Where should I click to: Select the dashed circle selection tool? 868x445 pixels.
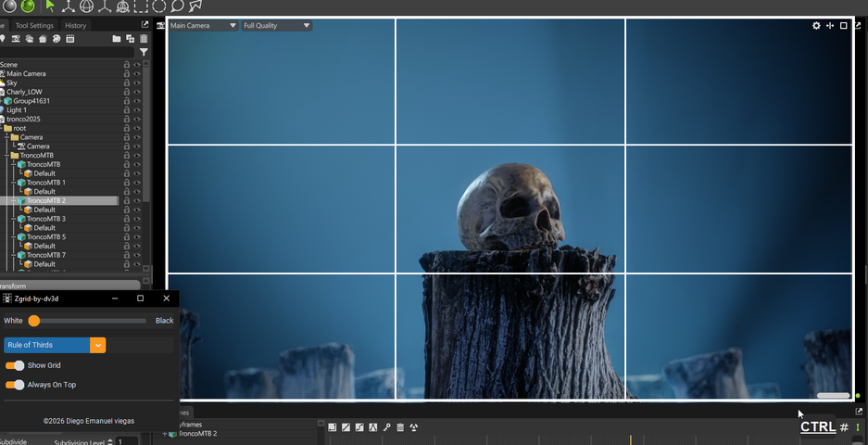[158, 6]
